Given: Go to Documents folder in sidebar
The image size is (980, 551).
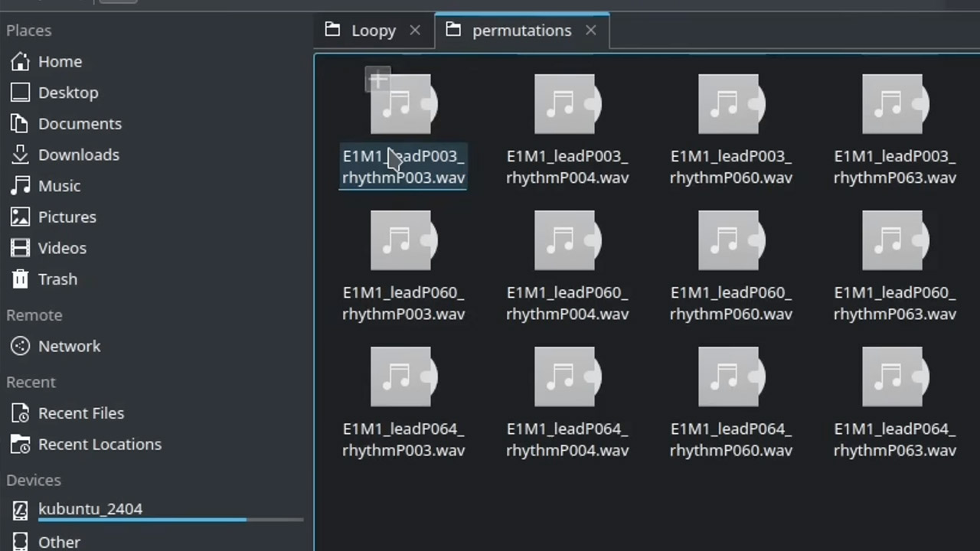Looking at the screenshot, I should [x=156, y=124].
